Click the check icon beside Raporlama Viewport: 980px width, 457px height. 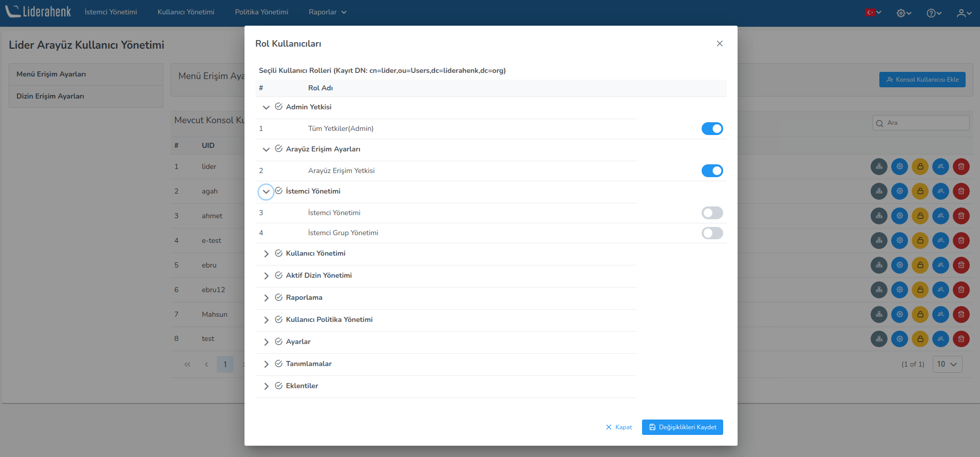tap(278, 297)
